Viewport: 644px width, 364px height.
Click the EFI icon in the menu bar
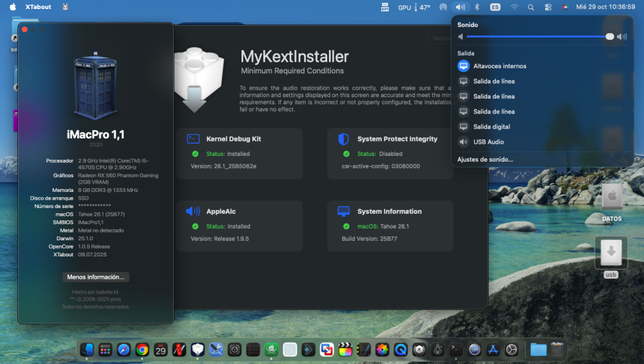click(x=385, y=7)
